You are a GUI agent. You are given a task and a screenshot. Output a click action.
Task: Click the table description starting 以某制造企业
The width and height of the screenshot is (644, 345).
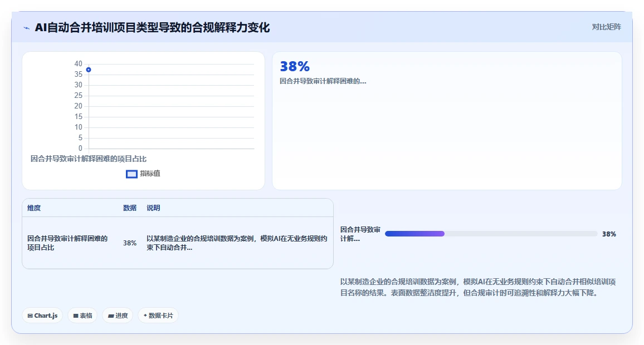(237, 243)
